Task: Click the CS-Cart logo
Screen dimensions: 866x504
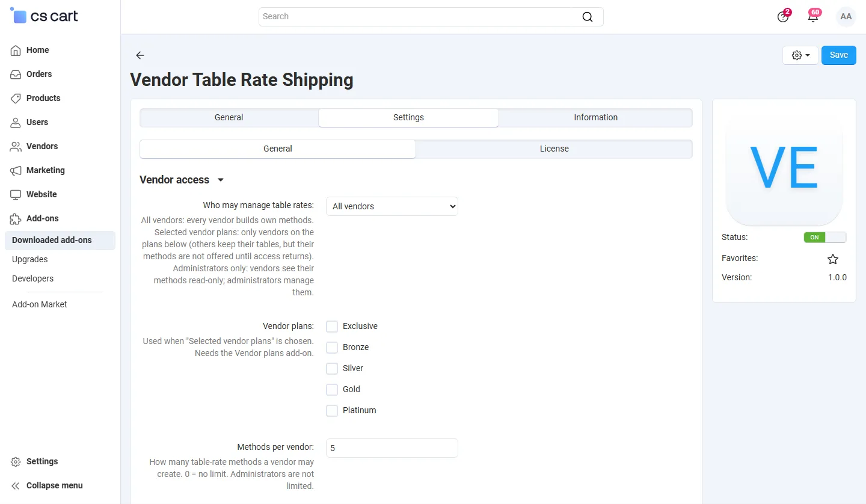Action: [45, 16]
